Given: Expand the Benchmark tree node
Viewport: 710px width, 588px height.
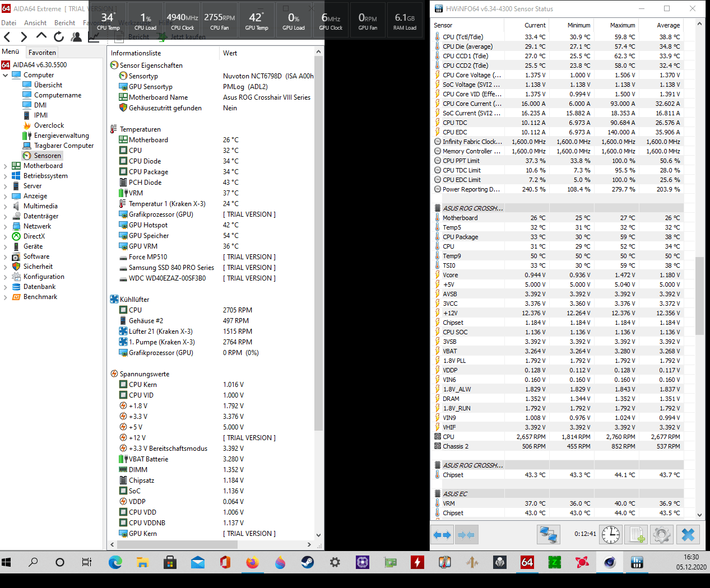Looking at the screenshot, I should [6, 297].
